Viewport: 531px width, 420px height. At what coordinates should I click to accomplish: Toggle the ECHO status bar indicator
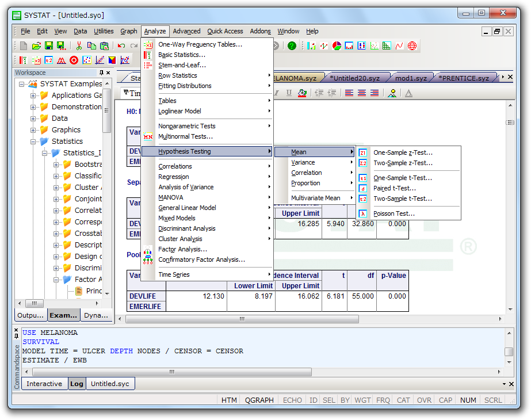pyautogui.click(x=292, y=400)
